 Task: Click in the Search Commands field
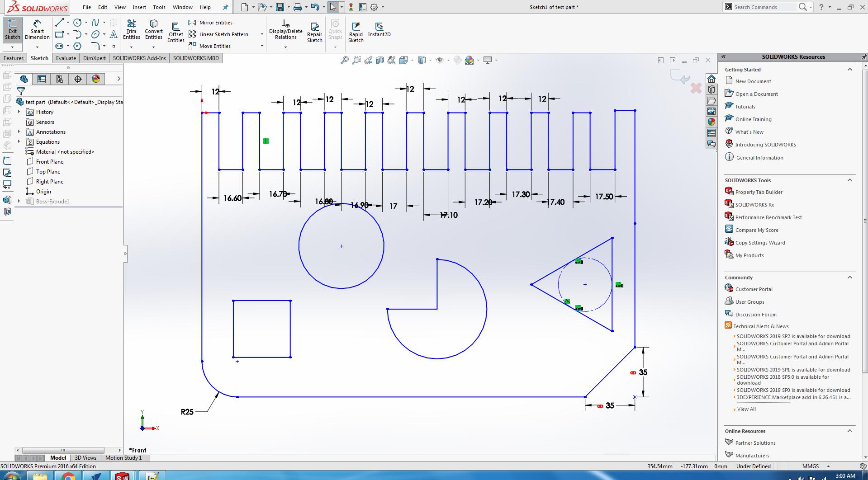(764, 7)
